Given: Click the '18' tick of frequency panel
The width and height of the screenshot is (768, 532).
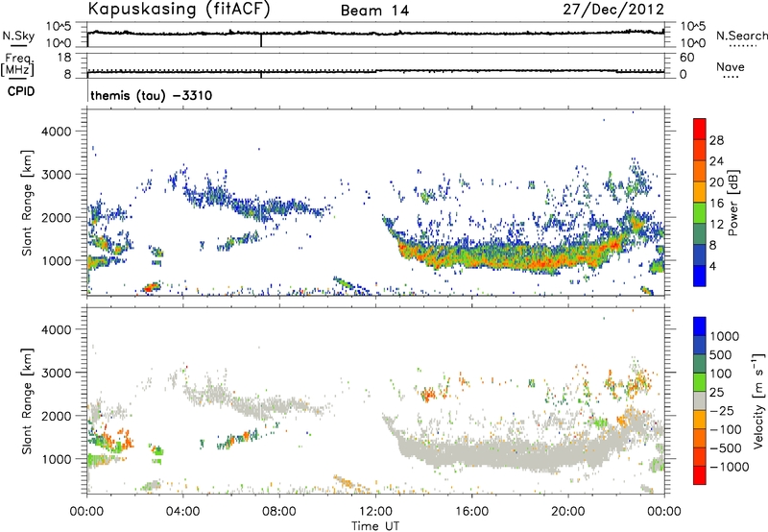Looking at the screenshot, I should [64, 58].
